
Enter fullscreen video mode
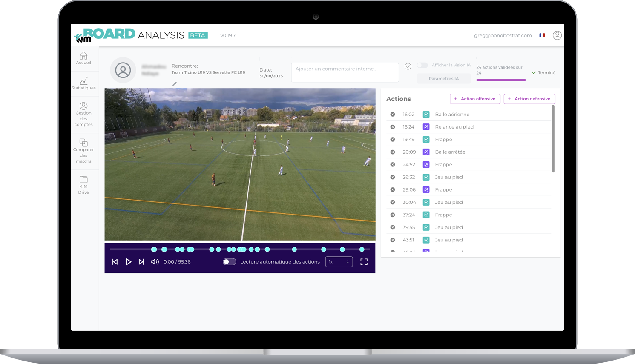tap(364, 262)
